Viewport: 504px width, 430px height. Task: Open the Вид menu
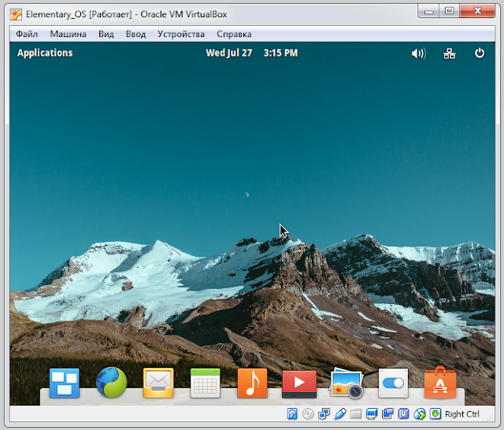106,34
